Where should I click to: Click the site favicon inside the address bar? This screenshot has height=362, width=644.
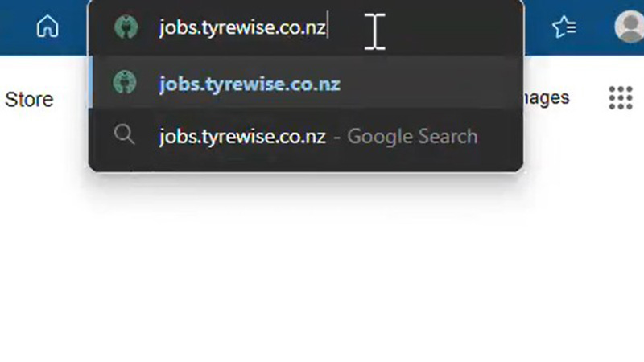tap(126, 27)
